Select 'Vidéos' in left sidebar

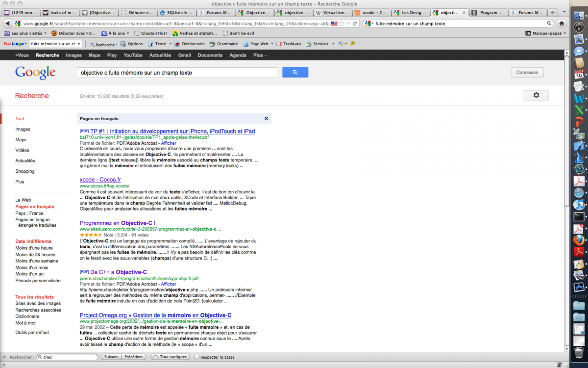(x=22, y=150)
